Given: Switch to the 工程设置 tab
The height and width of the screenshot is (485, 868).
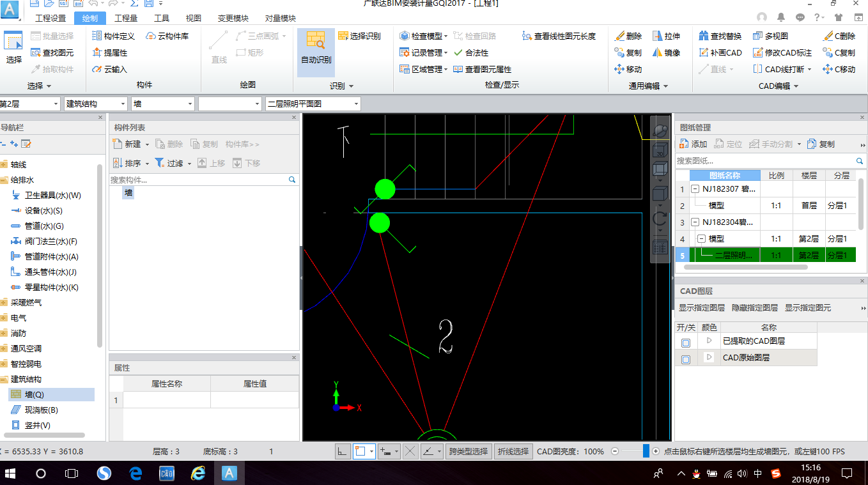Looking at the screenshot, I should 50,18.
